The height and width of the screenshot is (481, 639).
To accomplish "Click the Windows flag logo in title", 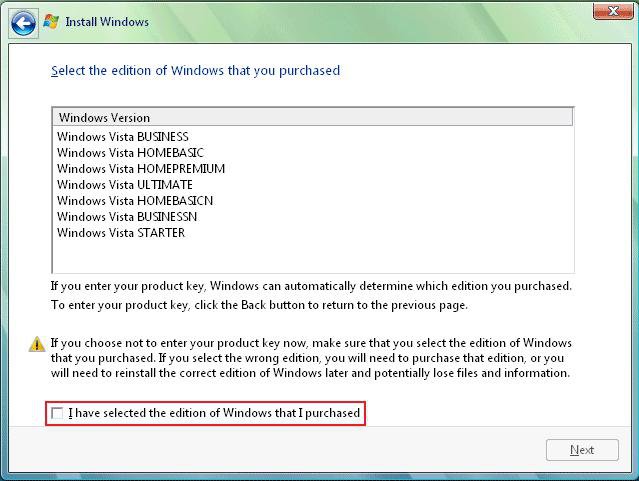I will 51,21.
